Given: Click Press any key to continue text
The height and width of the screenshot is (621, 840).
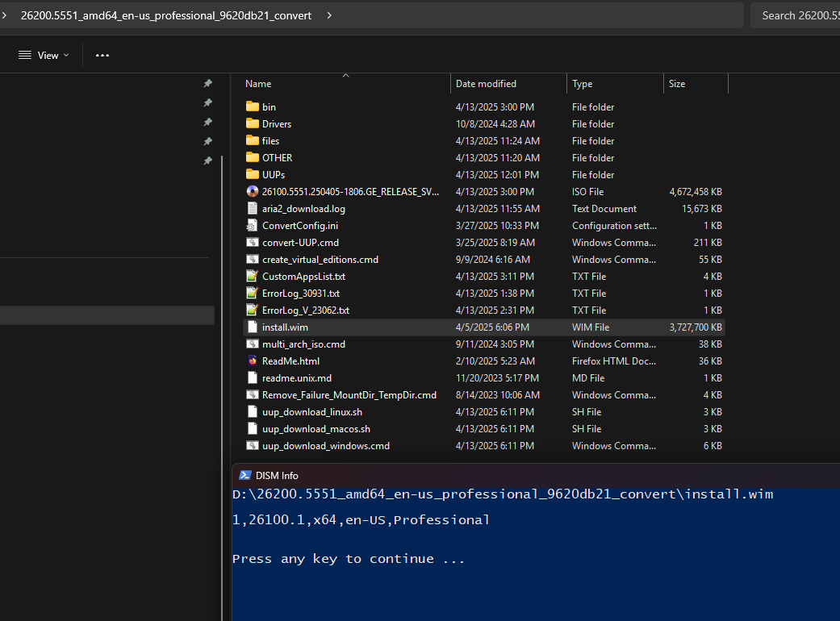Looking at the screenshot, I should [349, 559].
